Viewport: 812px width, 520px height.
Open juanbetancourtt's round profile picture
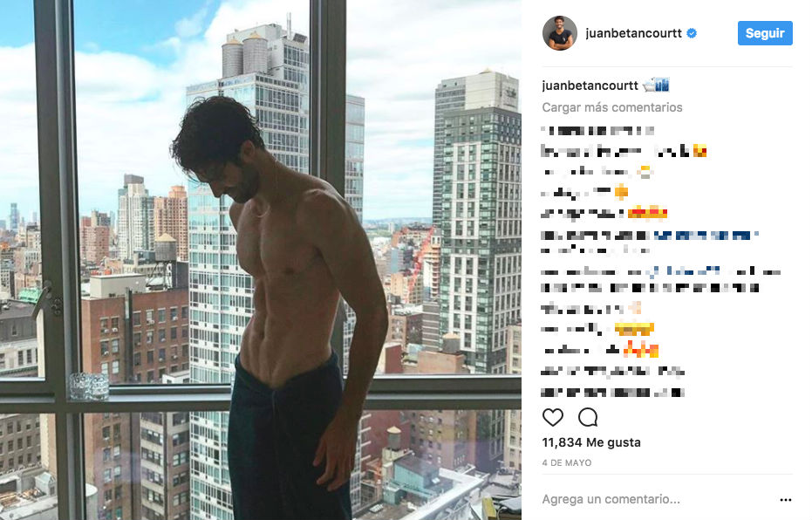click(x=559, y=33)
